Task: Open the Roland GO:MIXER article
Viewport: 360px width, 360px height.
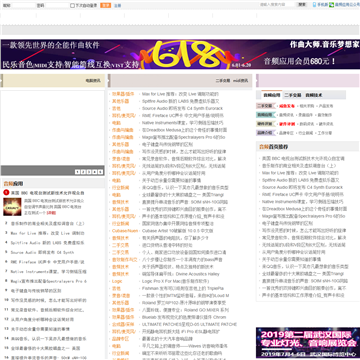Action: pyautogui.click(x=185, y=310)
